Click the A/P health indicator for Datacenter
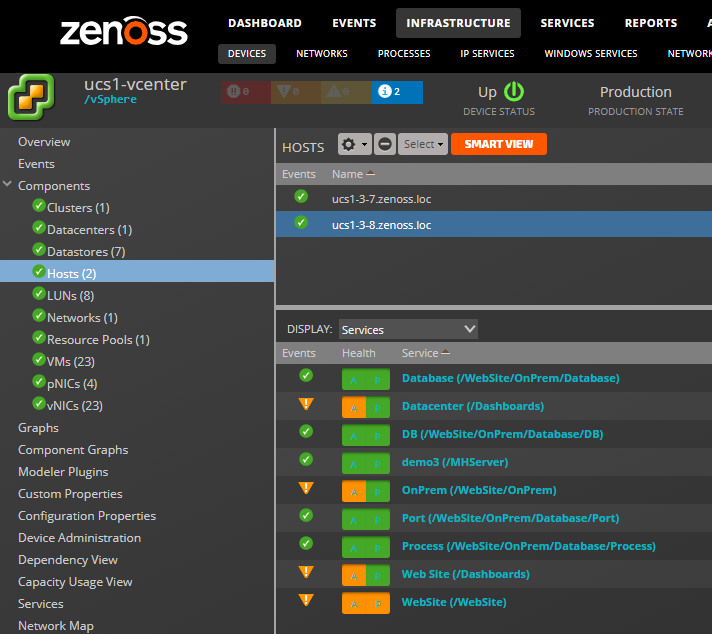712x634 pixels. click(x=366, y=407)
